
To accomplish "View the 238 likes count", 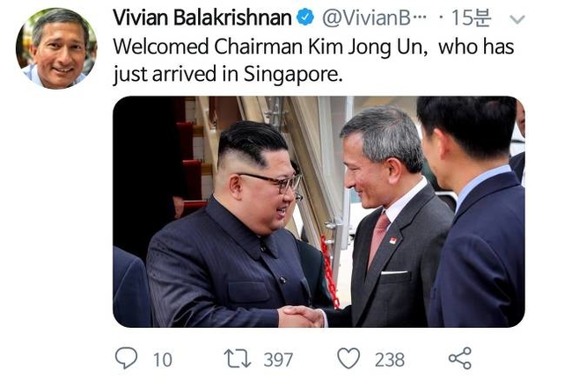I will tap(390, 360).
